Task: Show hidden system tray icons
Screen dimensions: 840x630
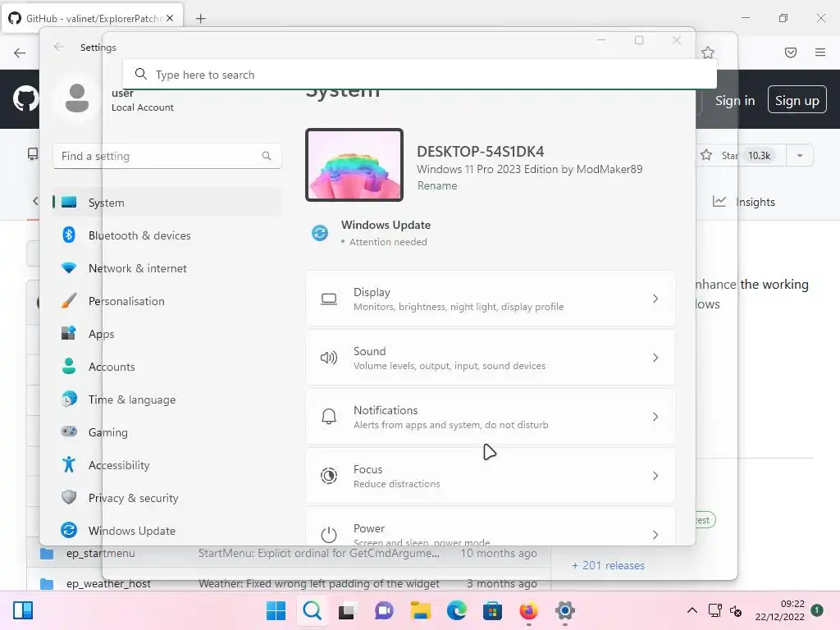Action: tap(692, 610)
